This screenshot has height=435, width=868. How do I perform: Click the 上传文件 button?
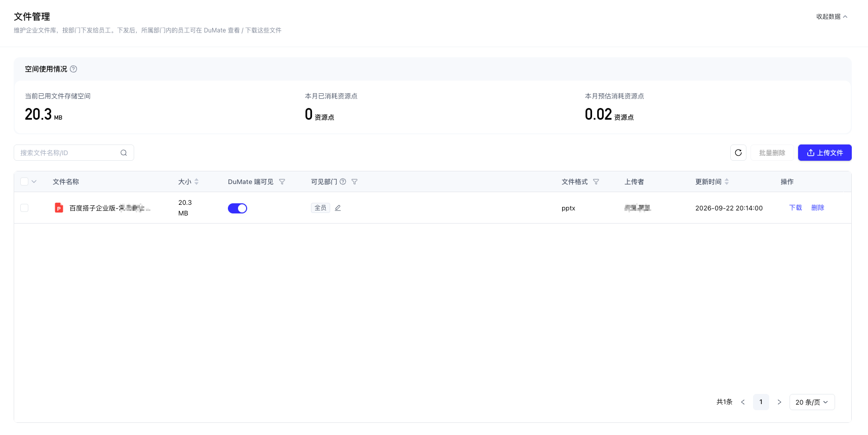[825, 153]
